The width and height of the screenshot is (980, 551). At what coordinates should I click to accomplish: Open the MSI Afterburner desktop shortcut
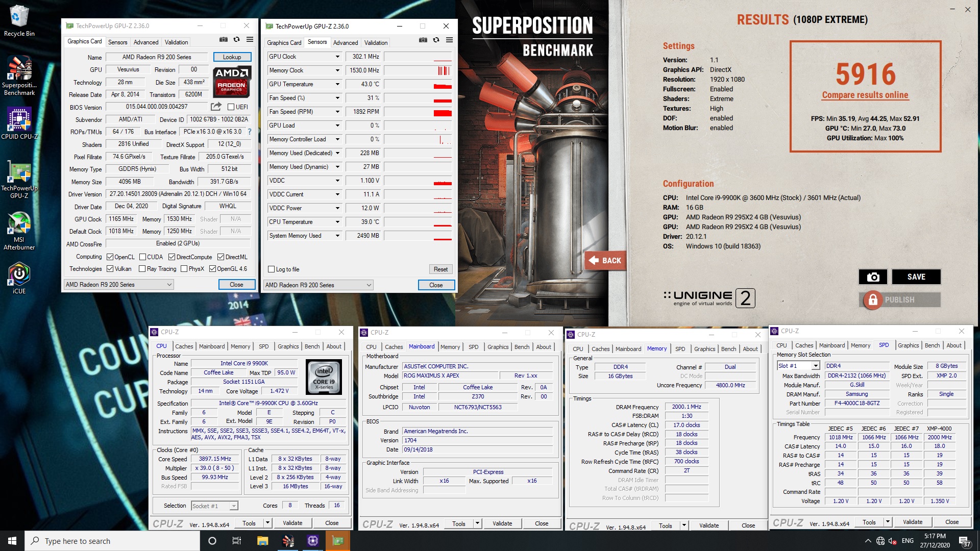pos(19,231)
